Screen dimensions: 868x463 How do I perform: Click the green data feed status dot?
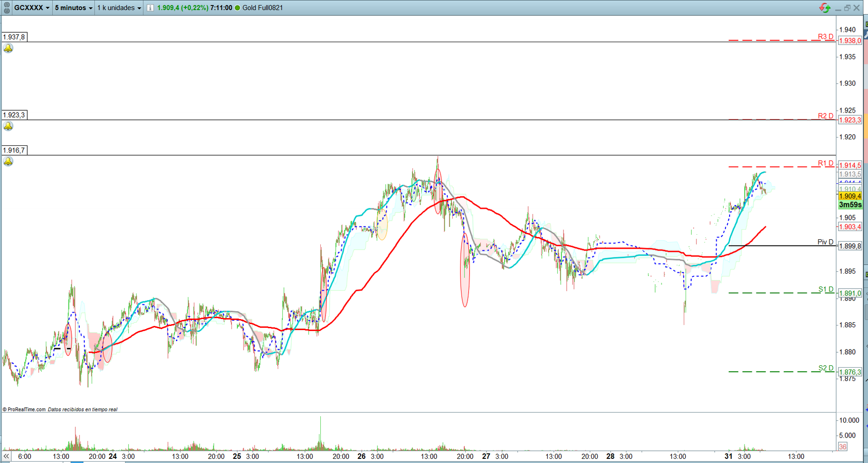[x=236, y=7]
